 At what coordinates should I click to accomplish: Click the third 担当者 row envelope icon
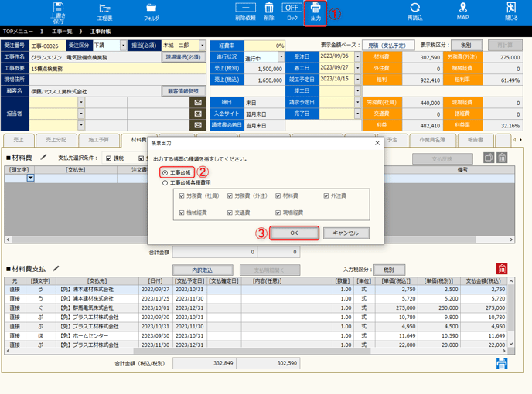198,125
